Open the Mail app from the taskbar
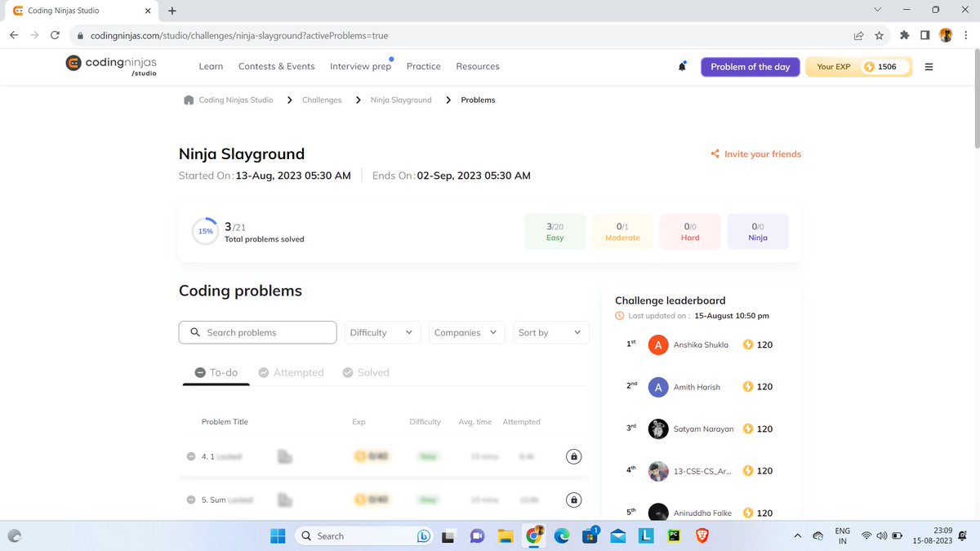 617,535
